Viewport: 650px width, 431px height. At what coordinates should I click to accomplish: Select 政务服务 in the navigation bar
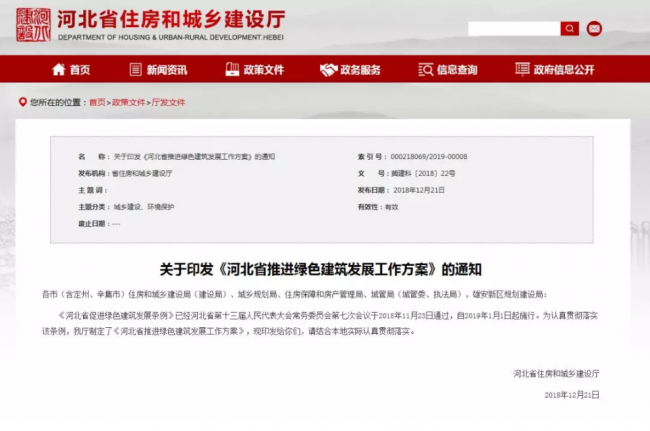coord(360,69)
